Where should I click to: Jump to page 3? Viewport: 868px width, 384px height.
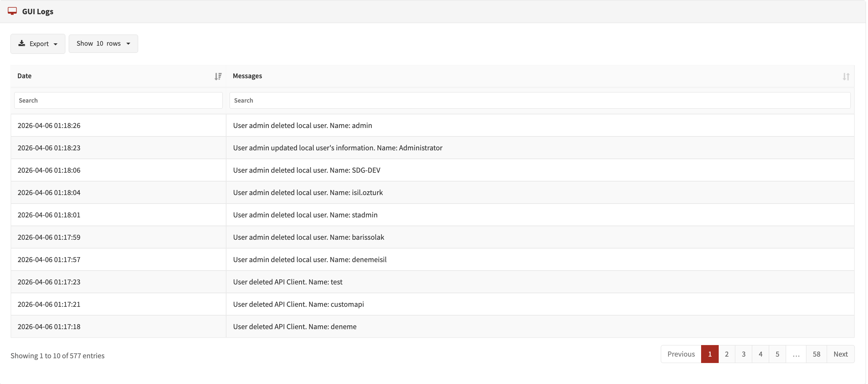[x=743, y=354]
